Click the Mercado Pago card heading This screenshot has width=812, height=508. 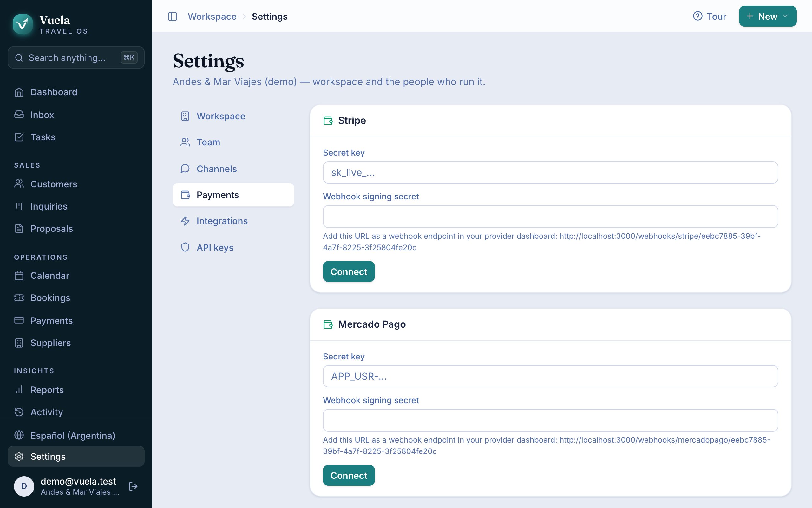(372, 324)
